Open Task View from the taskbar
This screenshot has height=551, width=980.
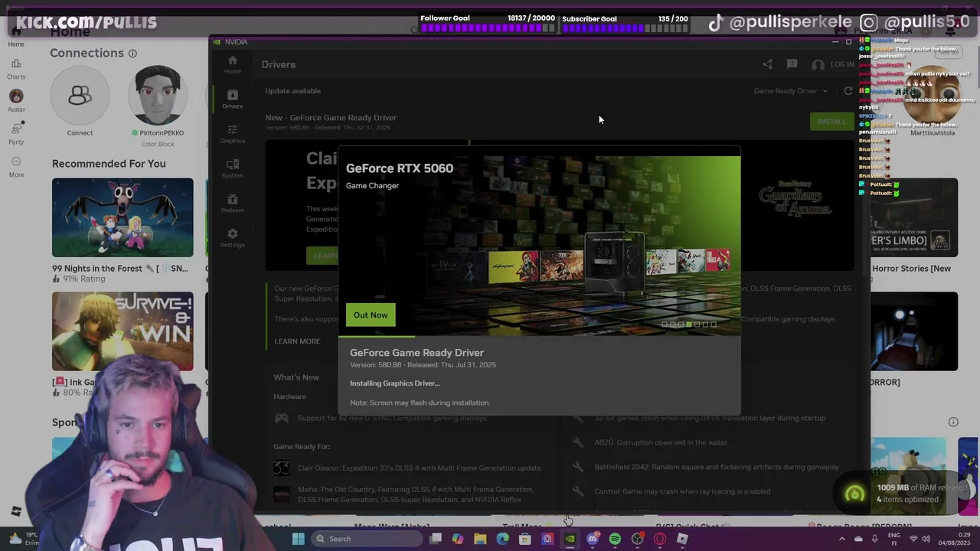tap(436, 539)
